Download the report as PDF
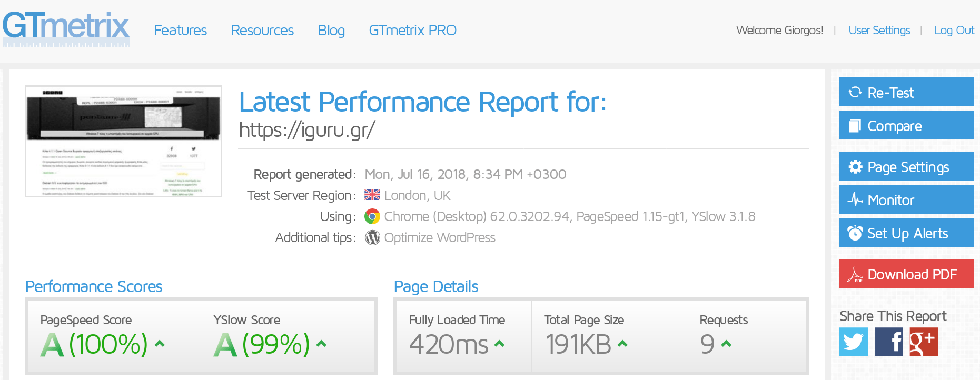Viewport: 980px width, 380px height. (x=906, y=274)
